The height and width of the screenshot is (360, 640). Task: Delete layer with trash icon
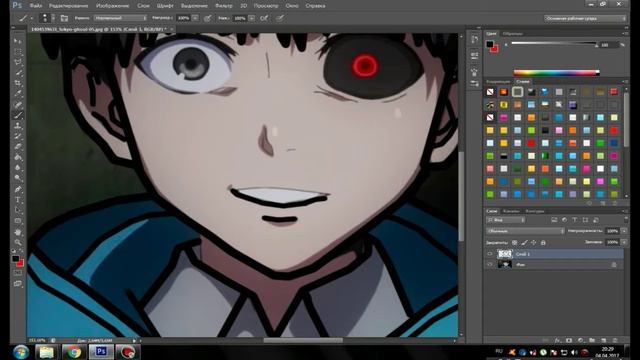click(614, 340)
